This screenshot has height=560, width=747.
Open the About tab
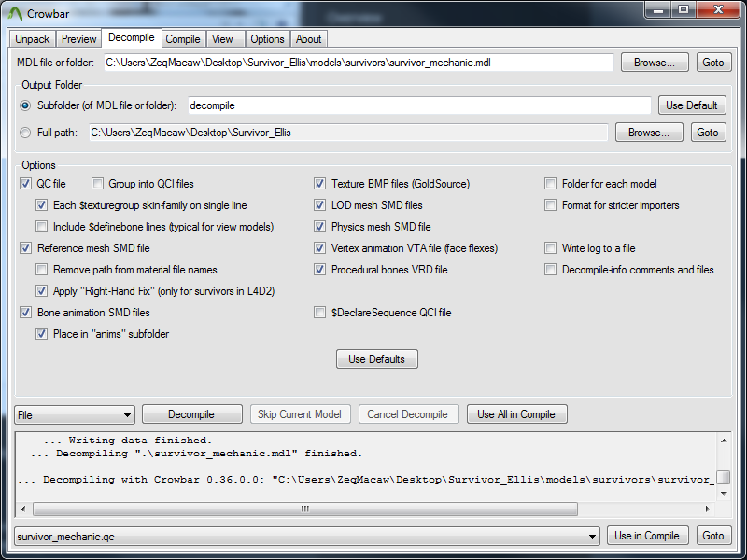coord(309,39)
